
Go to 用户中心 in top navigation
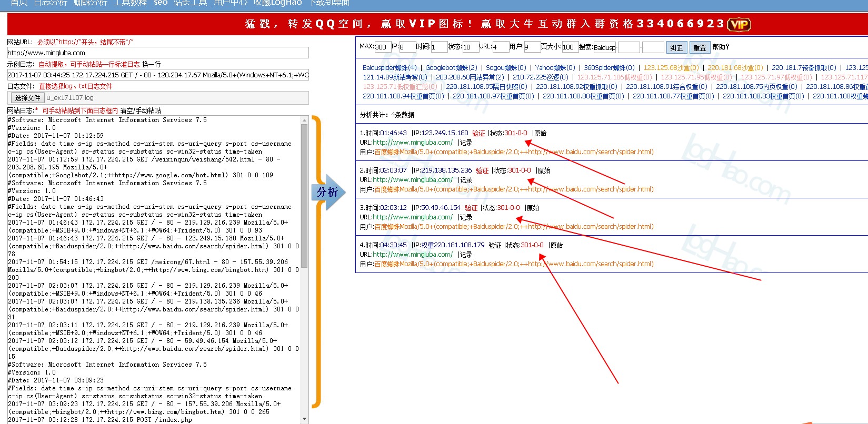coord(230,3)
